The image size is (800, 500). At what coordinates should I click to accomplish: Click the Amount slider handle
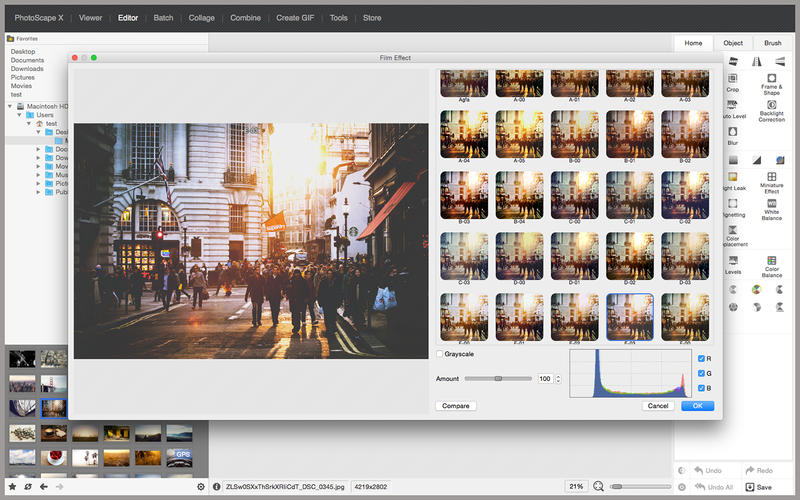tap(498, 379)
